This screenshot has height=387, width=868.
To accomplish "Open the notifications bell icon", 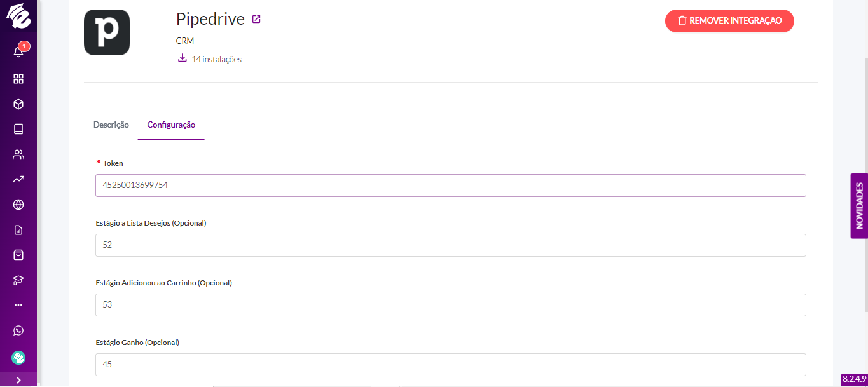I will coord(18,52).
